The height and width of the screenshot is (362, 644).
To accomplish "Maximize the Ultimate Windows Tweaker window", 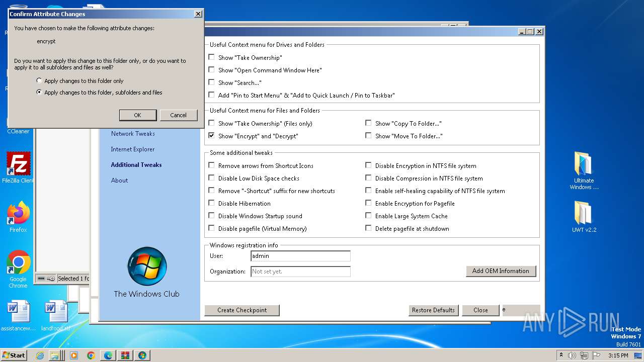I will [x=530, y=32].
